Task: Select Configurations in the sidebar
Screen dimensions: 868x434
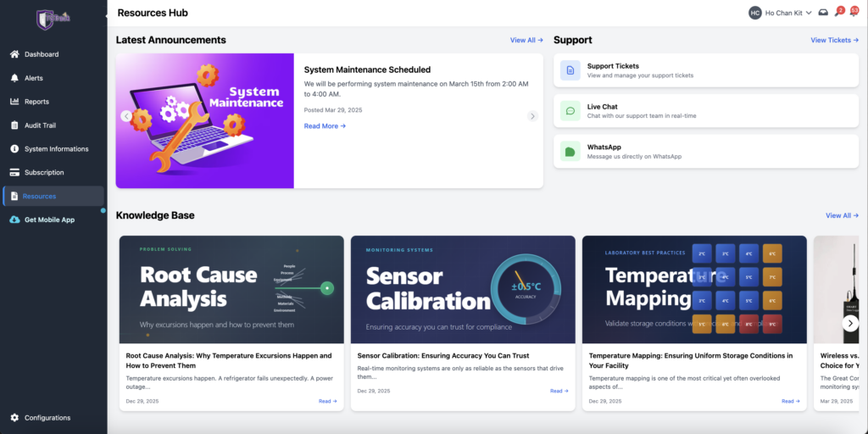Action: point(47,418)
